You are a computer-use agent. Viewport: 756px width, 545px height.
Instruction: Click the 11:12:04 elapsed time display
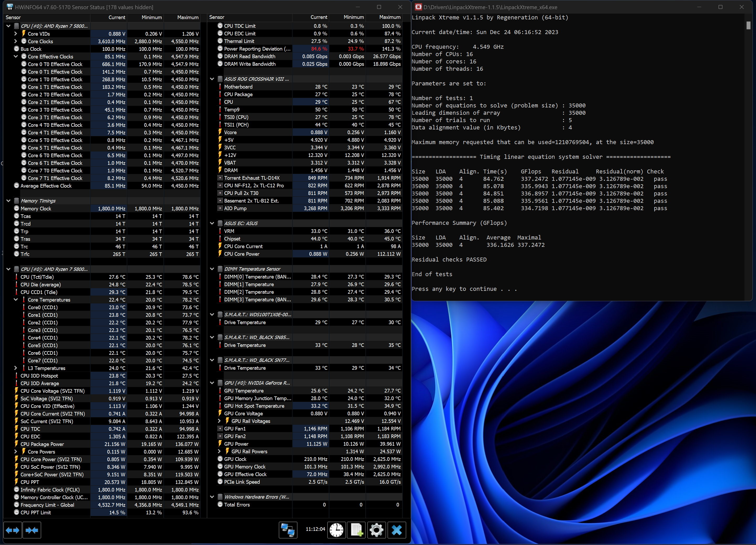click(315, 529)
